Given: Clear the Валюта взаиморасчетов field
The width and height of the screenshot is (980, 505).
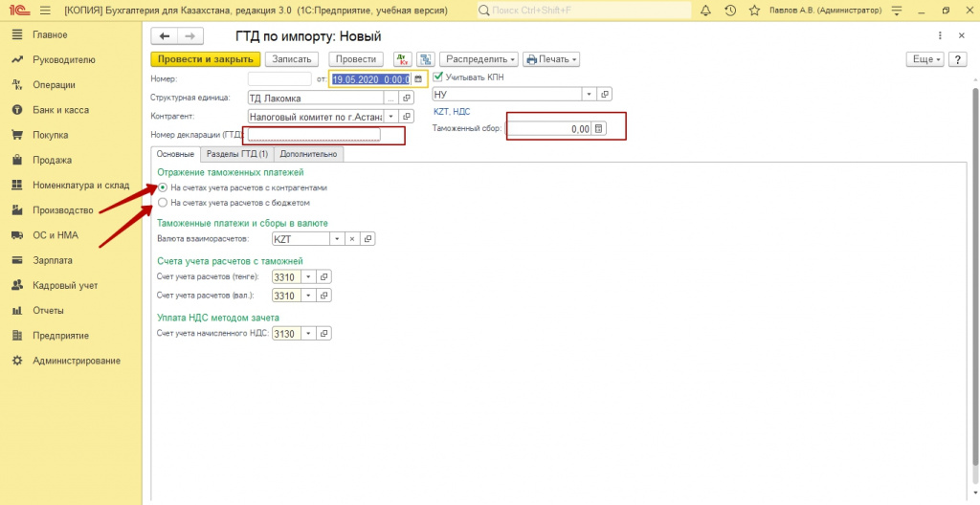Looking at the screenshot, I should (x=352, y=239).
